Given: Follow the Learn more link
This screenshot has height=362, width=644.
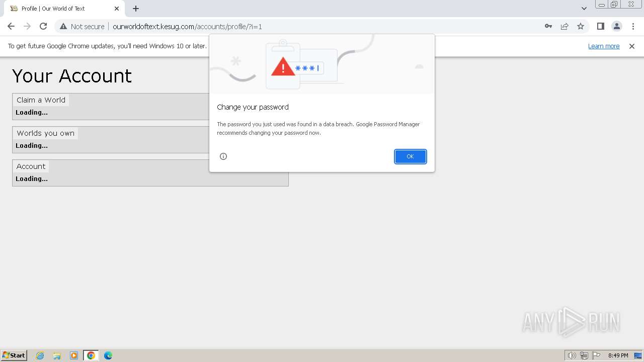Looking at the screenshot, I should (x=604, y=46).
